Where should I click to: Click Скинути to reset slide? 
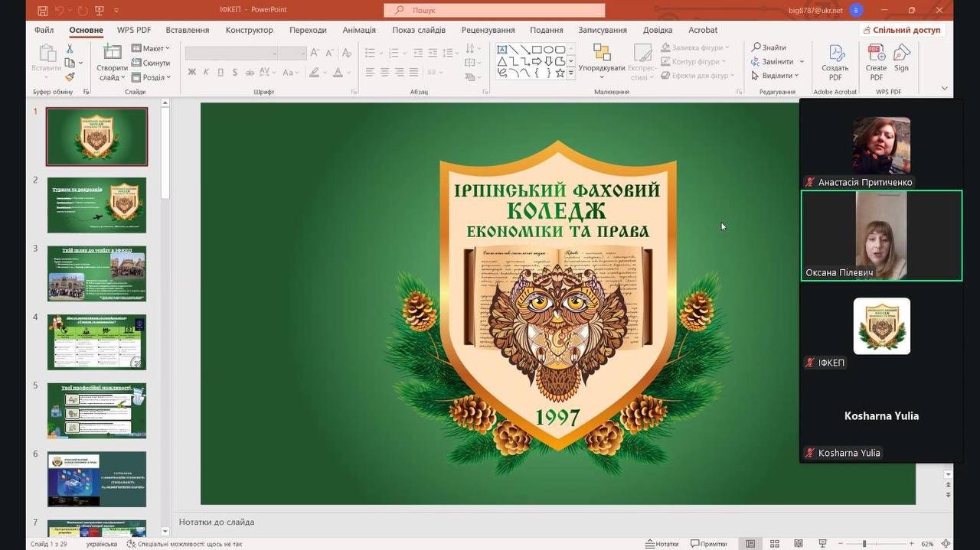coord(151,63)
